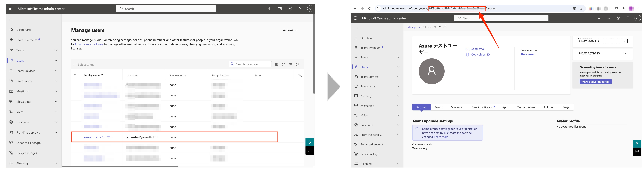This screenshot has width=644, height=174.
Task: Select the Policies tab
Action: click(548, 107)
